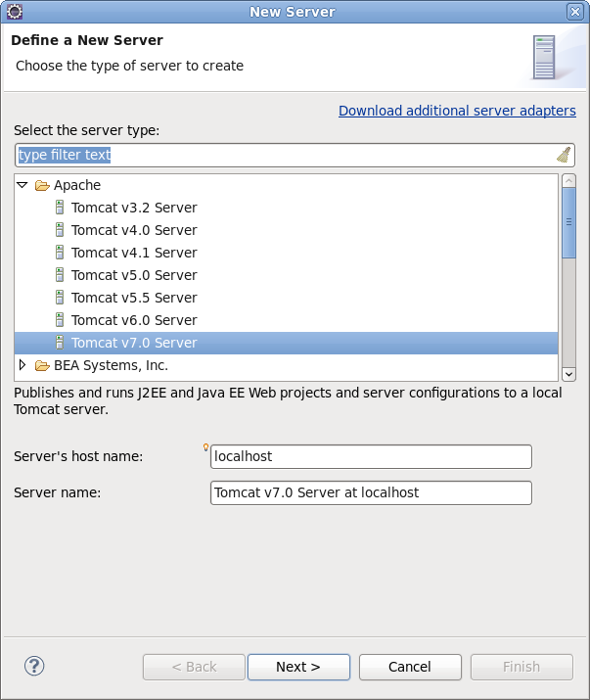Click the server list scroll down arrow
The height and width of the screenshot is (700, 590).
568,374
